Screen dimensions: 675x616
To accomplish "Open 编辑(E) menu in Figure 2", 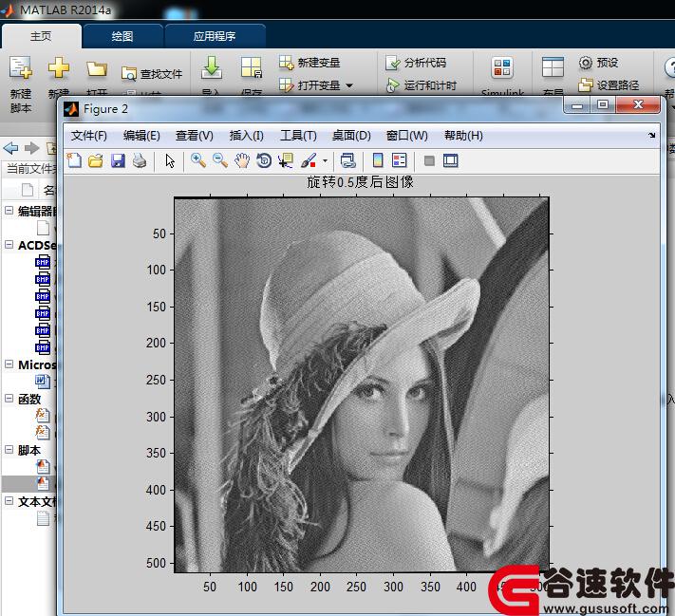I will pyautogui.click(x=141, y=136).
